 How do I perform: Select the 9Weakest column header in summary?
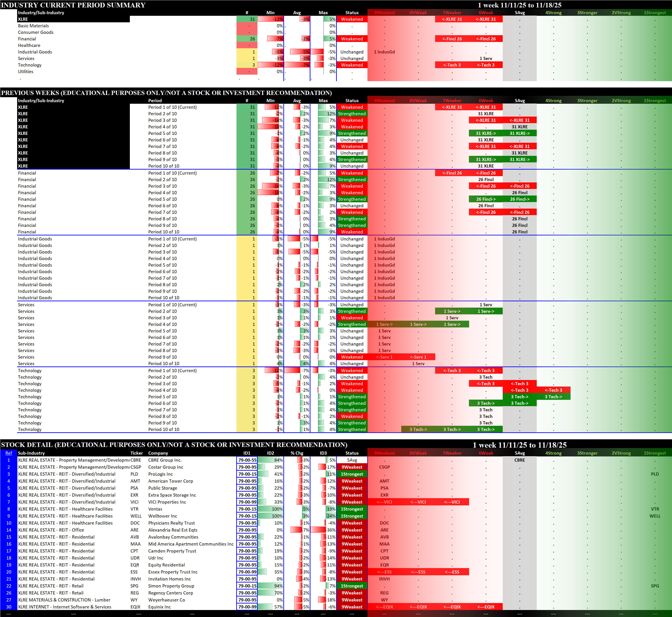click(x=384, y=13)
